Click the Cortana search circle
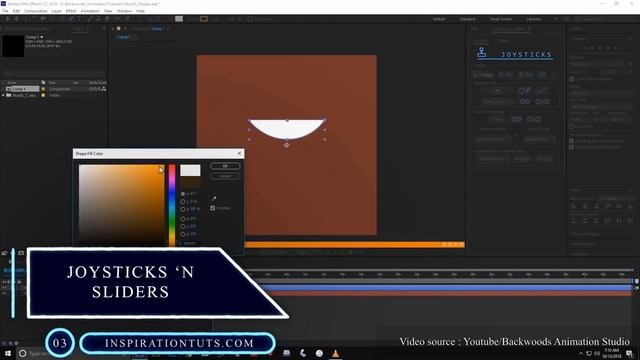 23,353
